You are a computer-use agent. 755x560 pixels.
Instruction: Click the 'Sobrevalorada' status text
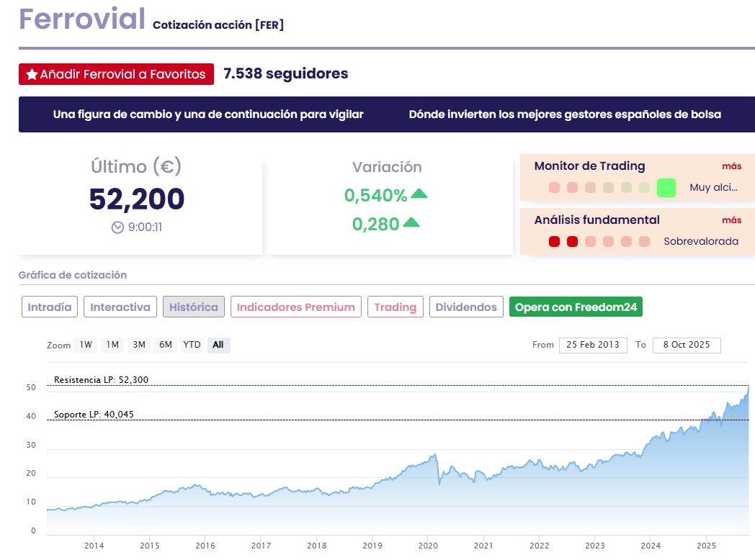(701, 242)
